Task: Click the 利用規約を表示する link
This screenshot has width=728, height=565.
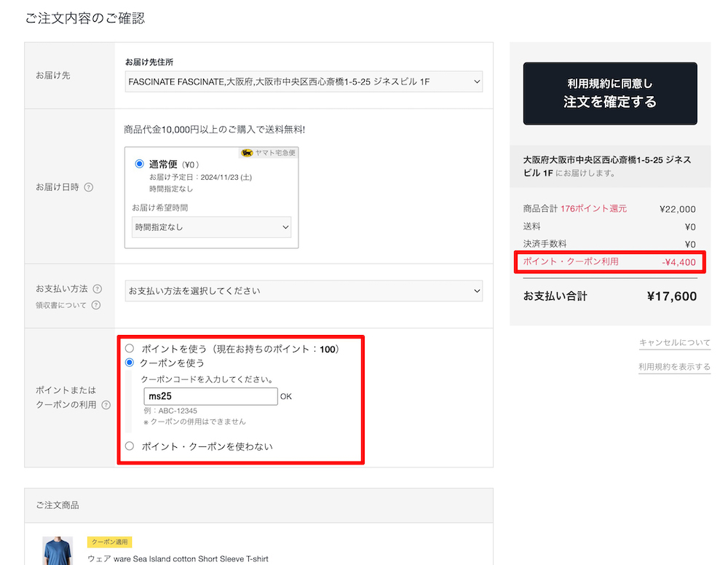Action: click(674, 367)
